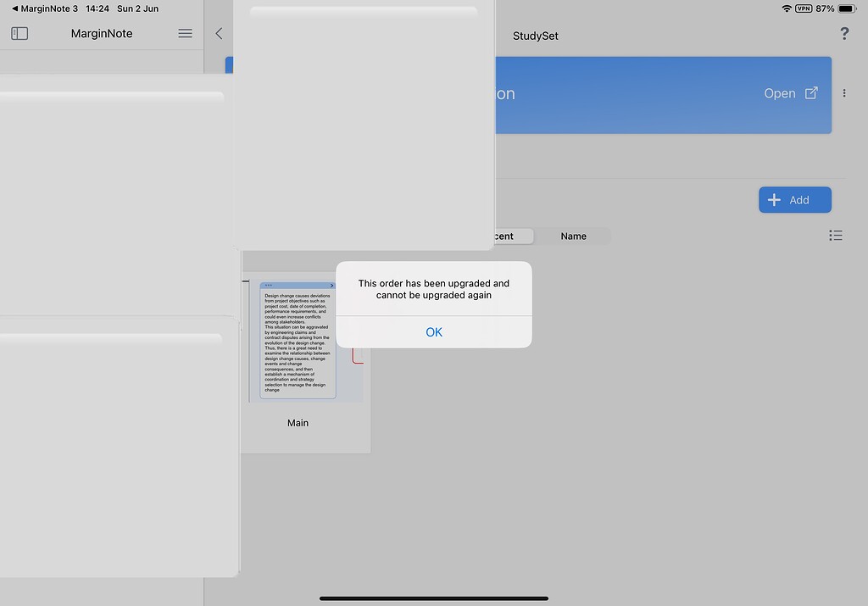The image size is (868, 606).
Task: Open the Main document thumbnail
Action: pyautogui.click(x=298, y=341)
